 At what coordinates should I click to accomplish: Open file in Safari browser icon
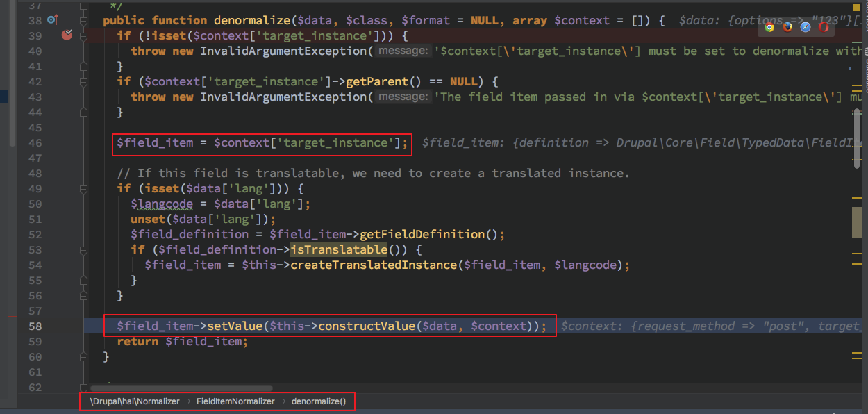[x=805, y=27]
